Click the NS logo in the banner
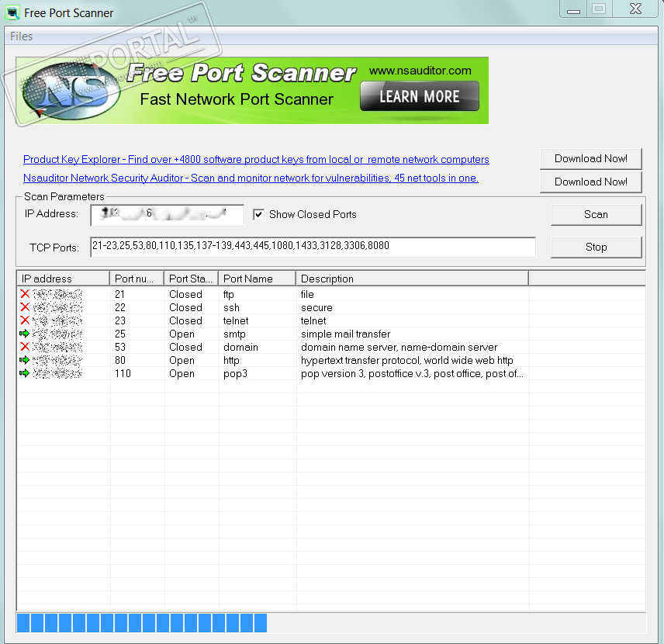Screen dimensions: 664x644 coord(71,91)
